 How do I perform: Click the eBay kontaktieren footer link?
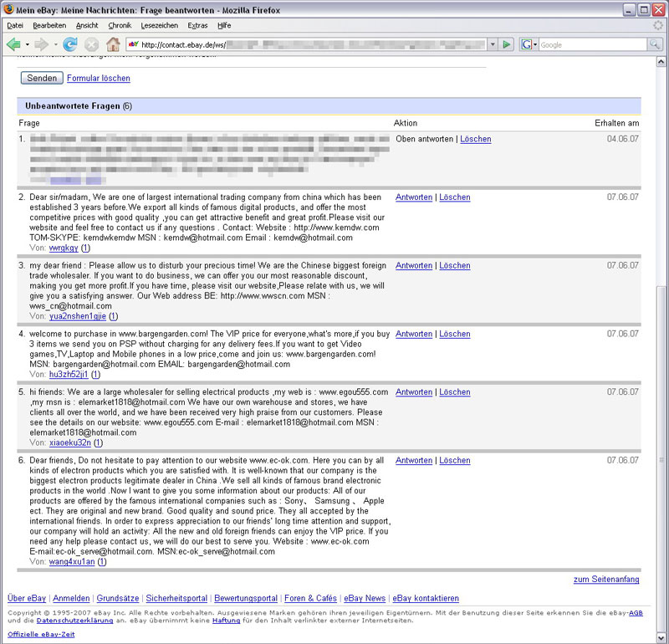click(x=426, y=598)
